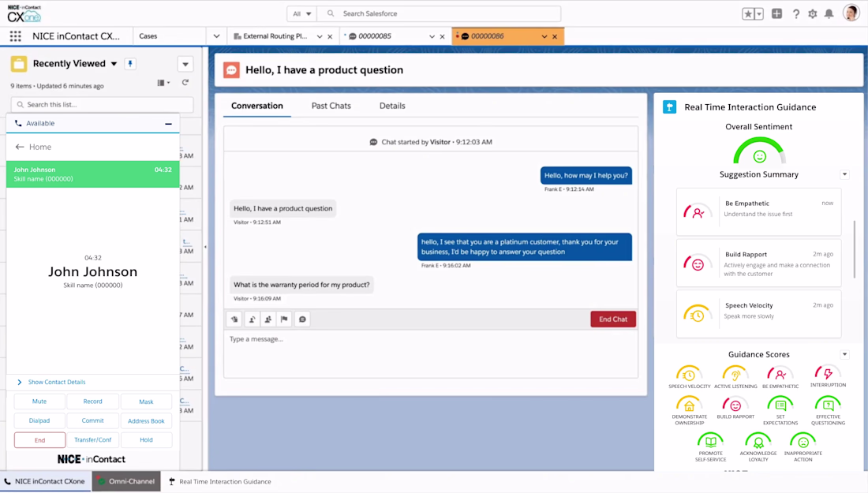Click the Demonstrate Ownership score icon

(x=689, y=405)
